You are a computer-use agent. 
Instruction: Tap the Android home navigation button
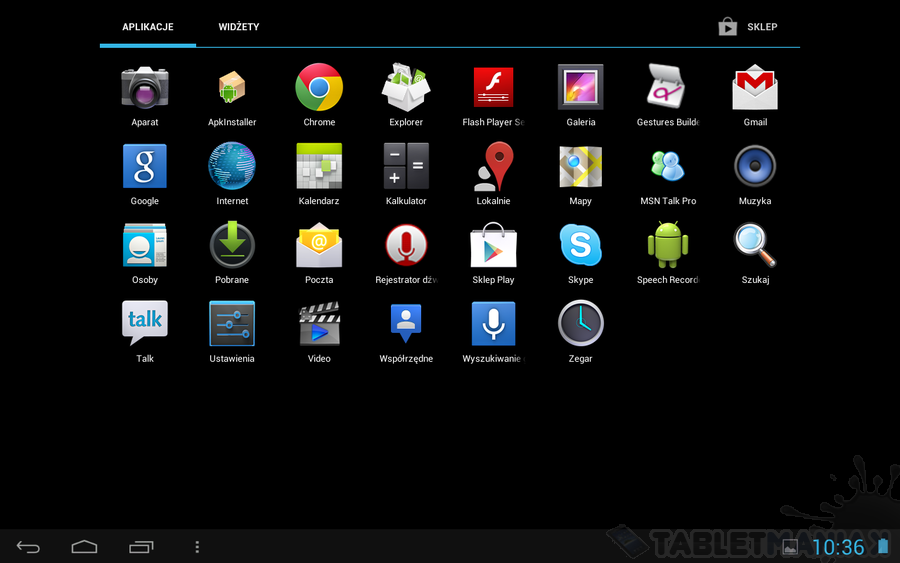(x=84, y=547)
